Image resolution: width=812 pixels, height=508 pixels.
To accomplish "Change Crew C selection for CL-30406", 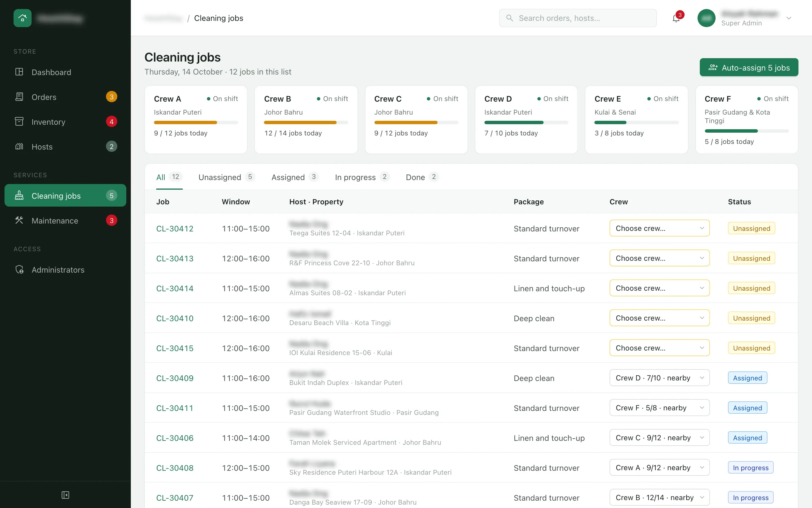I will [659, 437].
